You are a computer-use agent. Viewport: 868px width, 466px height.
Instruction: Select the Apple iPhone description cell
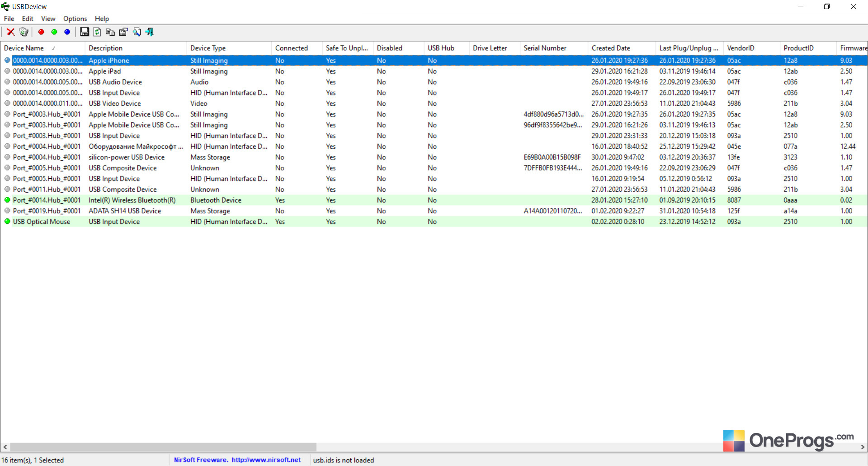click(x=109, y=60)
